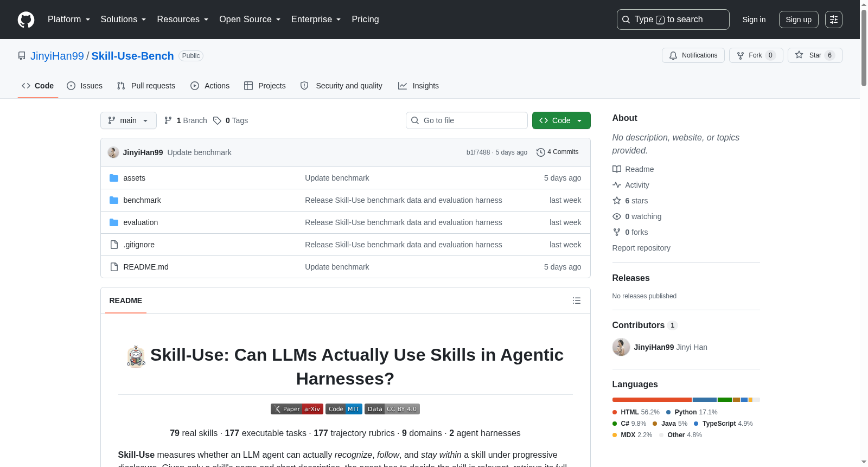The image size is (868, 467).
Task: Click the search magnifier icon in header
Action: point(626,20)
